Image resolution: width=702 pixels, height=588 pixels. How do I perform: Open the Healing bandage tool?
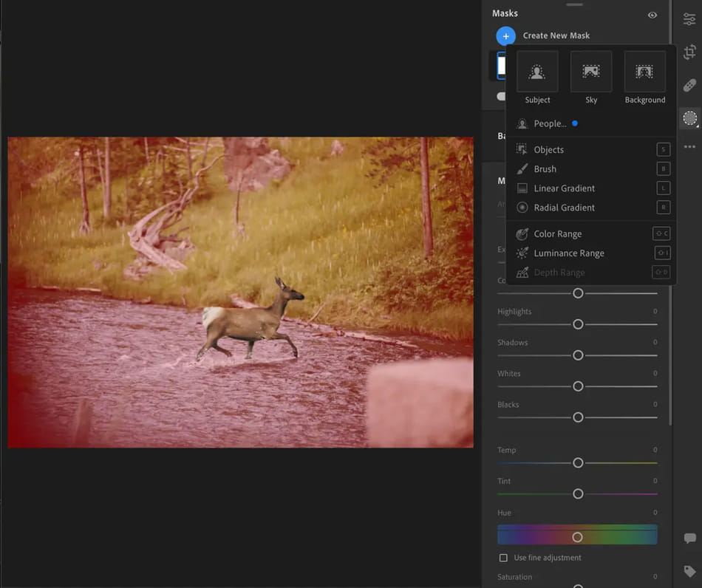(689, 85)
